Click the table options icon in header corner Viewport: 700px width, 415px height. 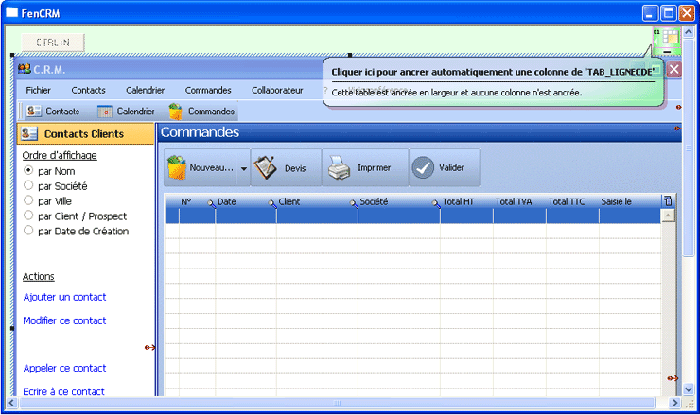668,202
